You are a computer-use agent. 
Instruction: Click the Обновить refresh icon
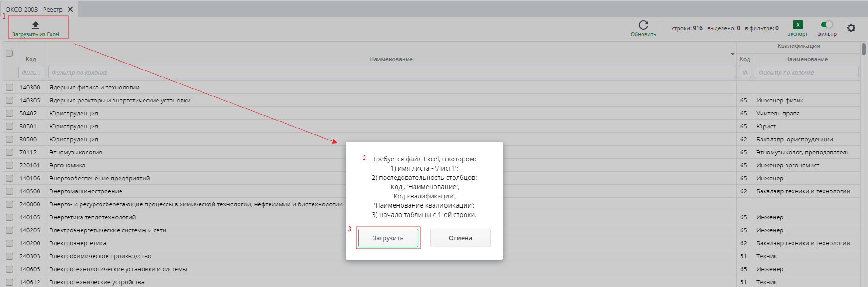pyautogui.click(x=643, y=25)
